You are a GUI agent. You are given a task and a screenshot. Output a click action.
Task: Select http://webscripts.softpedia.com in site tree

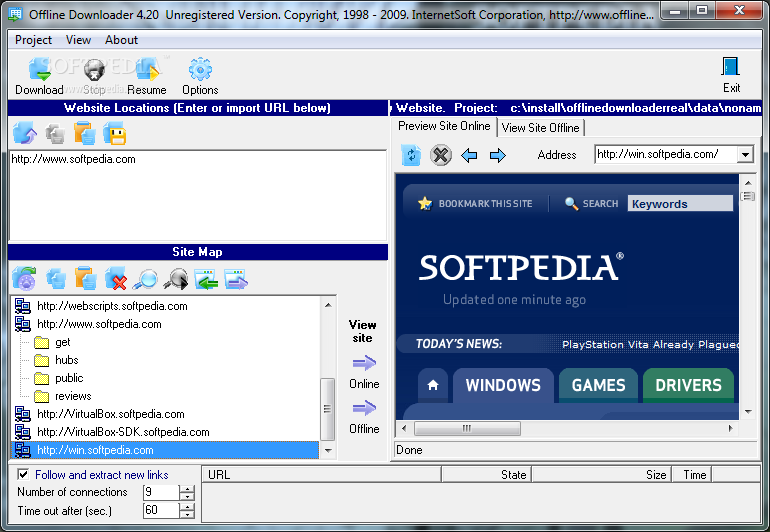click(x=112, y=306)
